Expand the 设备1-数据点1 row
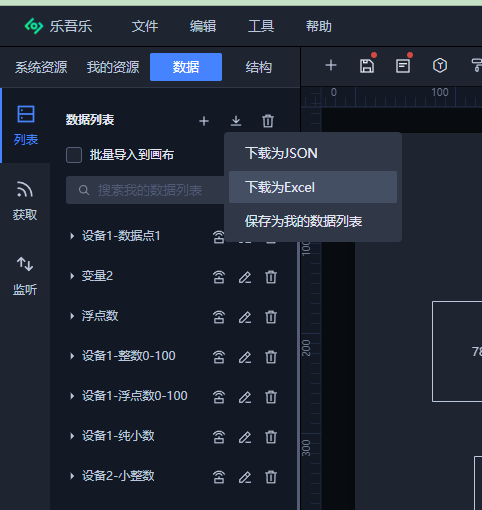 [x=72, y=236]
